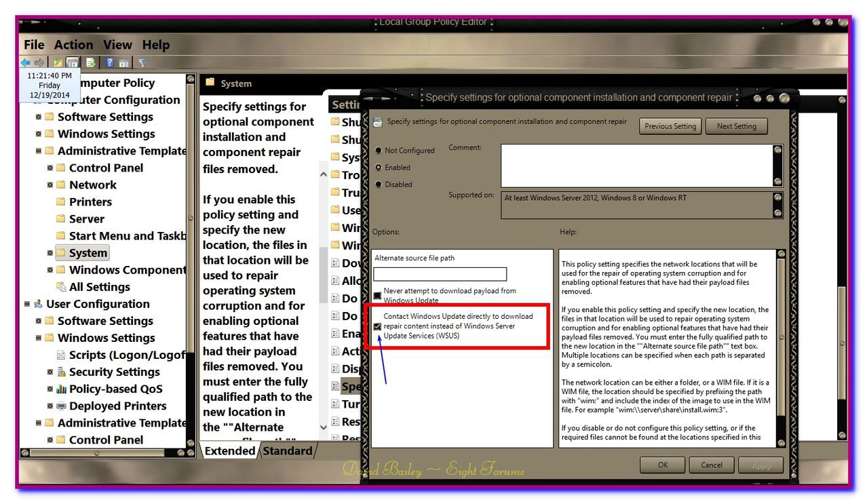Open the File menu
867x504 pixels.
[34, 45]
